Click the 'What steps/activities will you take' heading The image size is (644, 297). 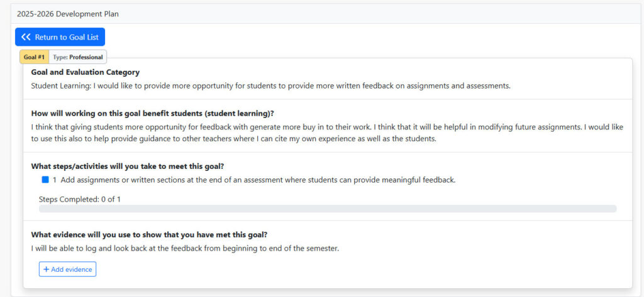[127, 166]
